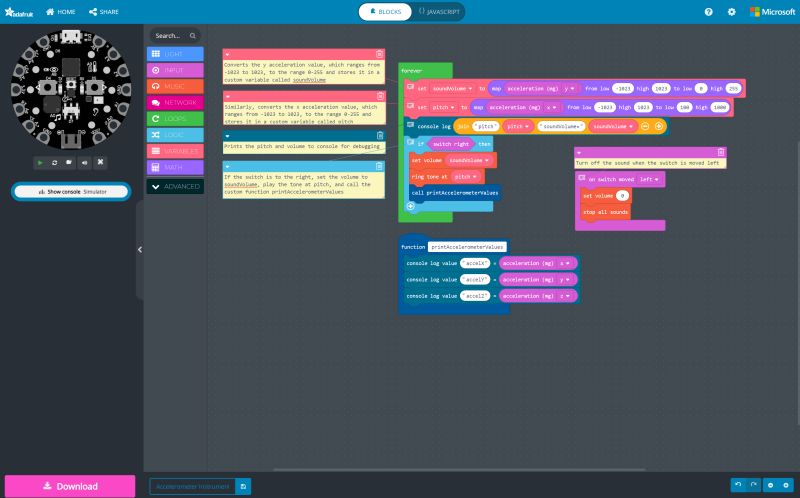
Task: Delete the 'Prints the pitch and volume' comment
Action: point(380,135)
